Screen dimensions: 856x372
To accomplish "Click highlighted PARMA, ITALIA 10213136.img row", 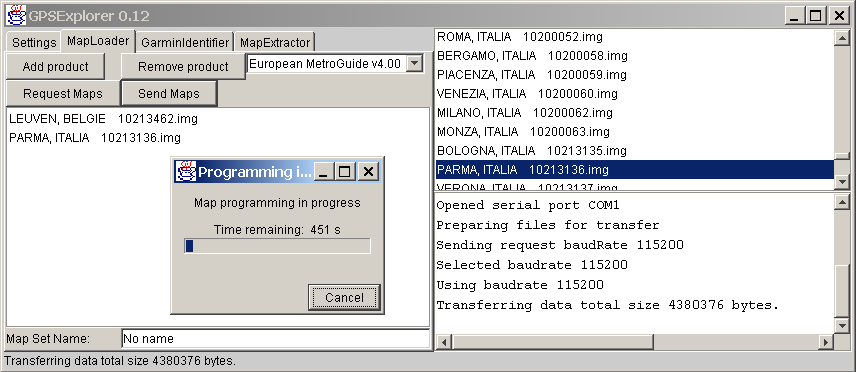I will point(635,170).
